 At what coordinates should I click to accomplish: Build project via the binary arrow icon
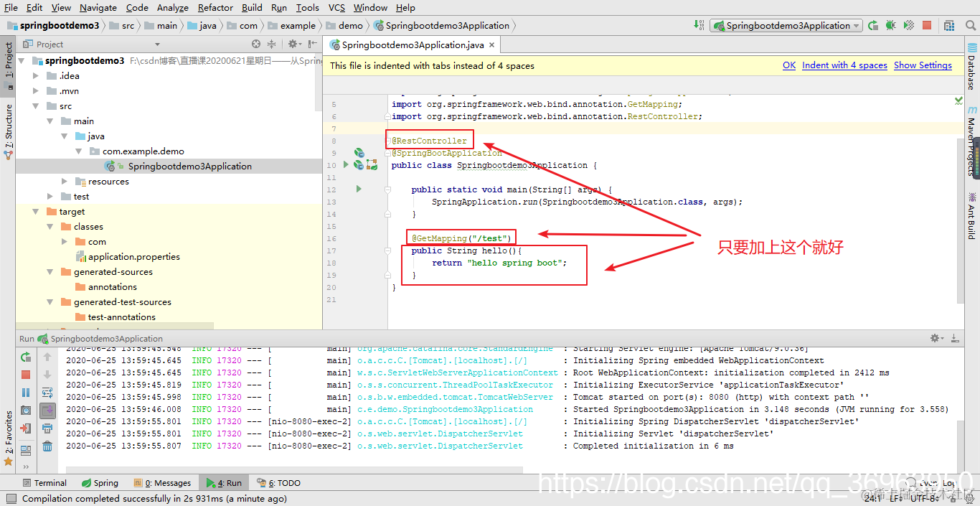698,25
